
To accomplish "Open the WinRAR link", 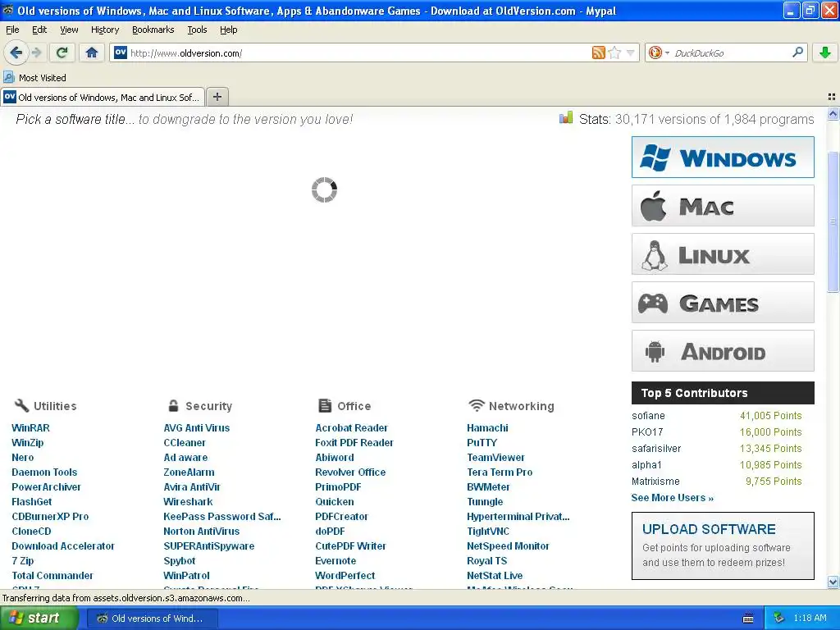I will [x=30, y=428].
